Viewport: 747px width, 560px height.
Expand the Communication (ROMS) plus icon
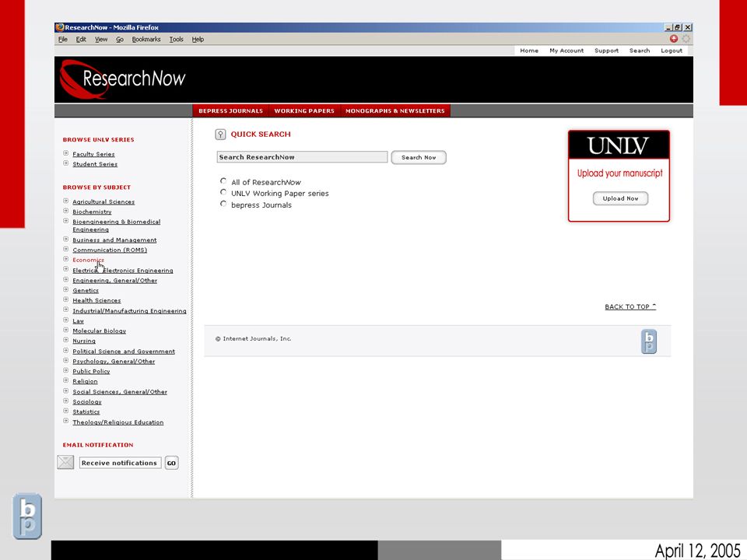[65, 249]
